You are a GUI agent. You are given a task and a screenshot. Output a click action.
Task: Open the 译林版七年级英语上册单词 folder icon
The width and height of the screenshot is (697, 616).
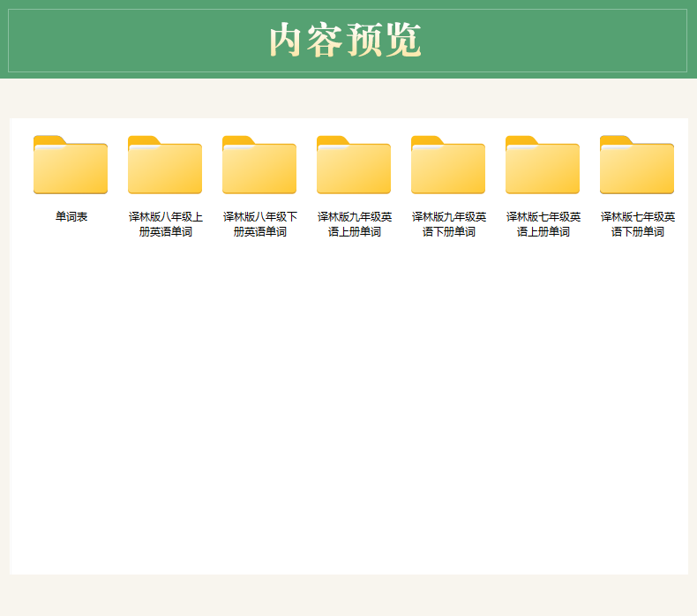543,164
